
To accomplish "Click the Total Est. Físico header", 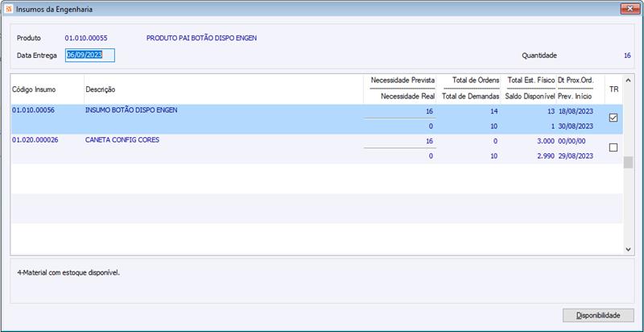I will (531, 80).
